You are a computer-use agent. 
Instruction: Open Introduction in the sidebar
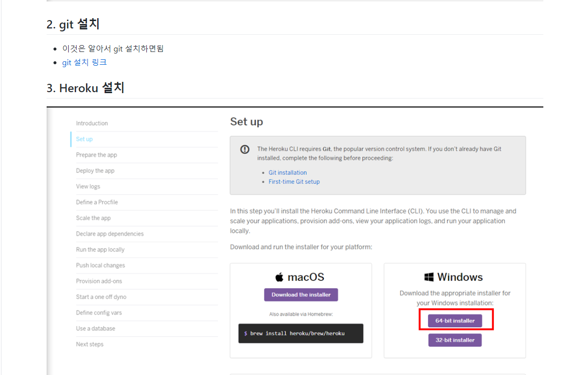click(x=92, y=123)
